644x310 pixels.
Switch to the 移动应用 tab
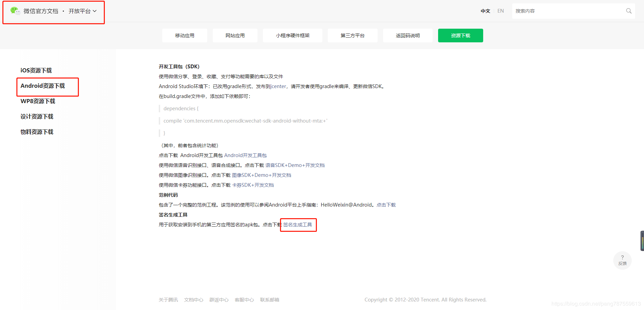[184, 35]
